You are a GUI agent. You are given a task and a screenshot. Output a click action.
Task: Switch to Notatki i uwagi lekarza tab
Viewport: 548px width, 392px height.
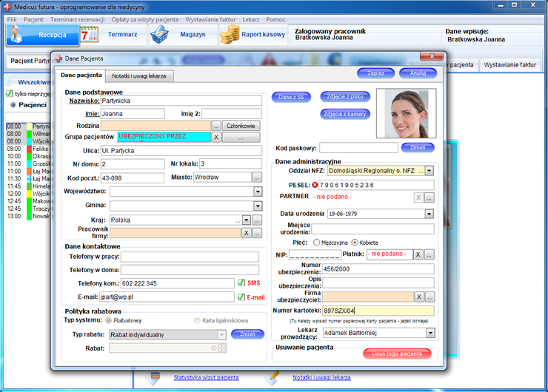tap(141, 75)
